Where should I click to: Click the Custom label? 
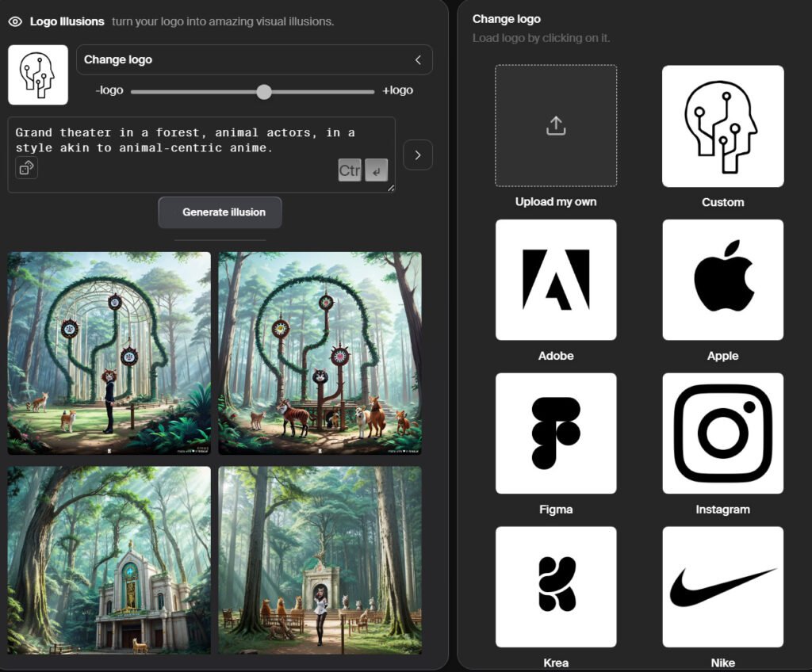tap(723, 202)
